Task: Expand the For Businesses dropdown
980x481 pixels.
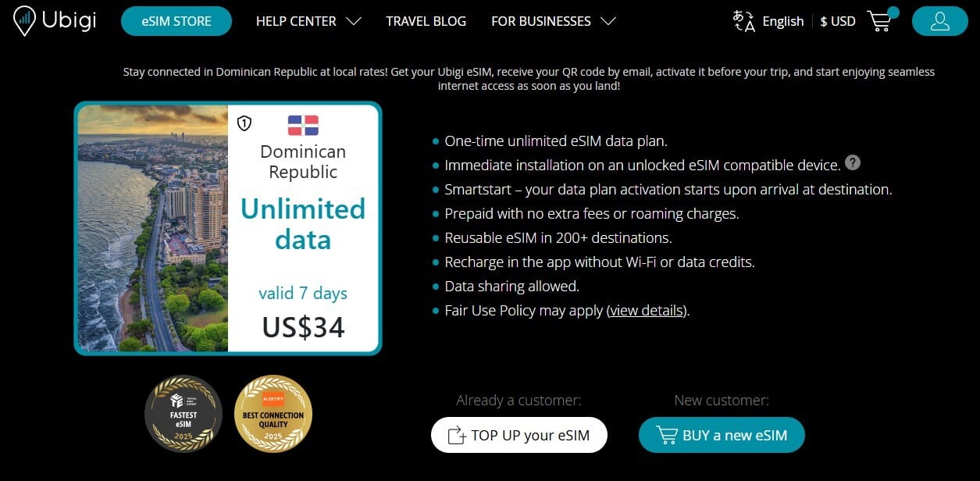Action: click(x=553, y=21)
